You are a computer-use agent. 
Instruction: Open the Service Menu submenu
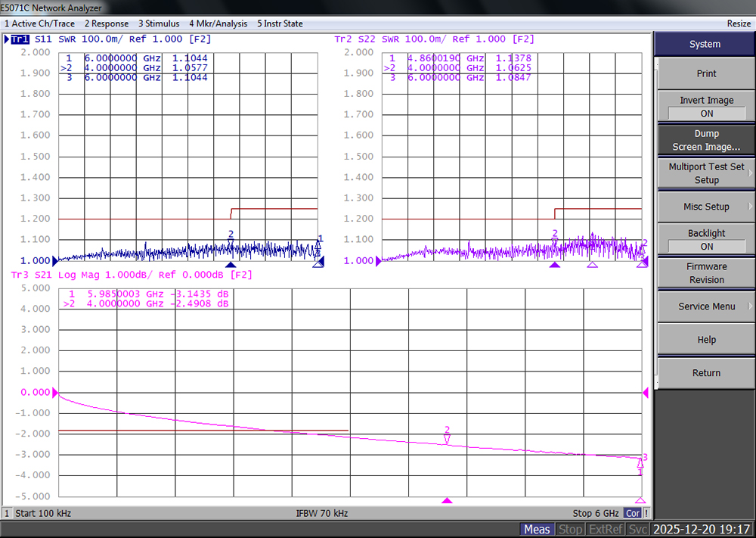click(706, 306)
